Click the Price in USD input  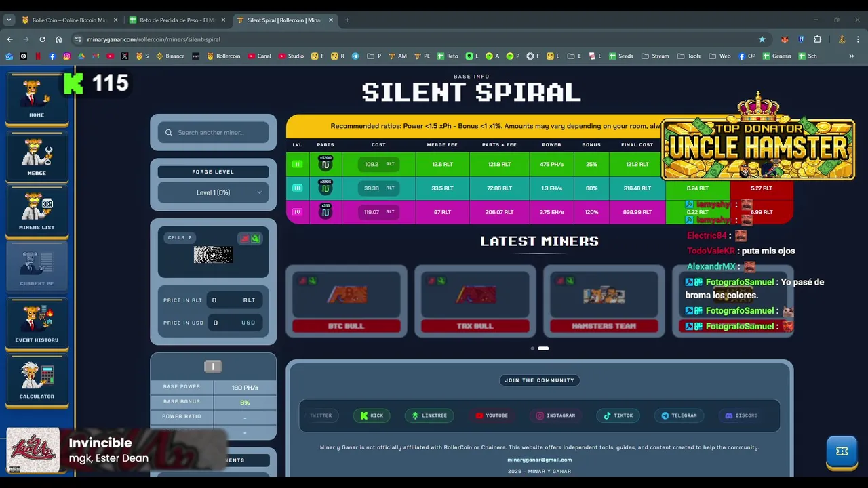[235, 323]
